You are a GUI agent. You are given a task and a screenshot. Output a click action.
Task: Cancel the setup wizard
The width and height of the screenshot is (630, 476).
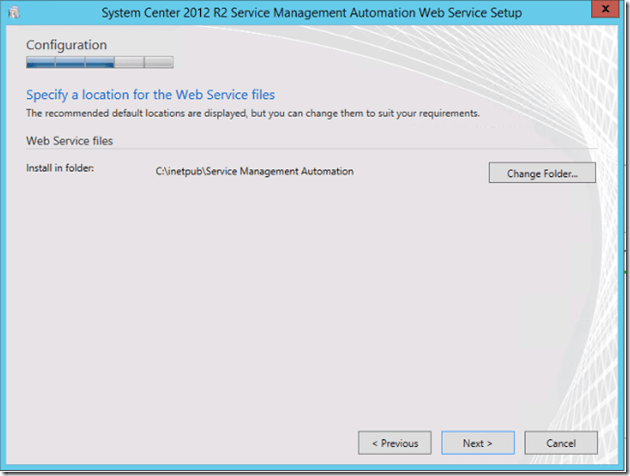click(561, 443)
